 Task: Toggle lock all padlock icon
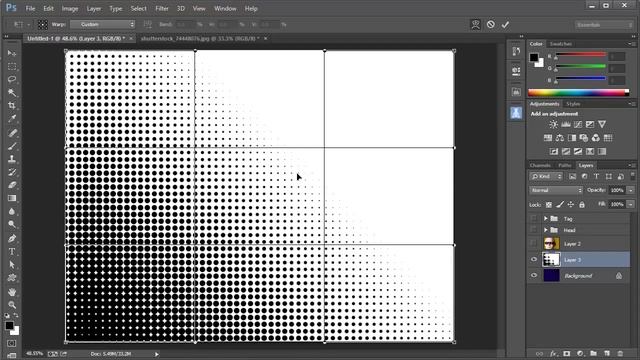(x=582, y=204)
